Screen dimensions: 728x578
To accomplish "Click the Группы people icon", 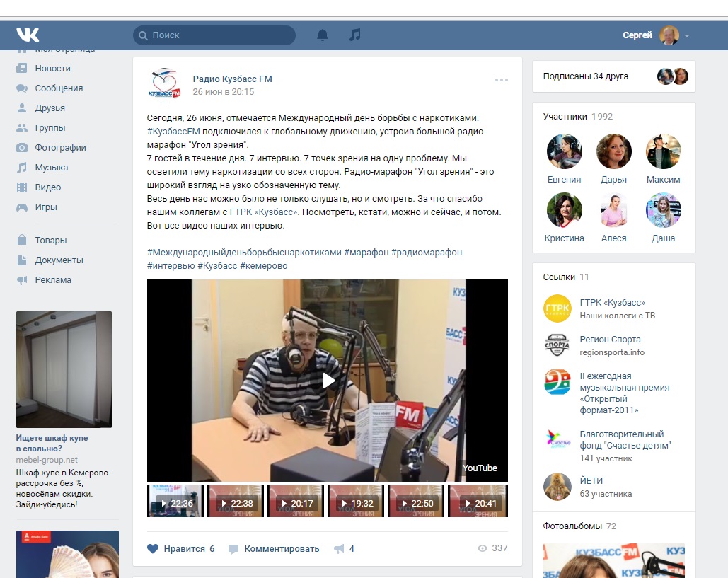I will (22, 127).
